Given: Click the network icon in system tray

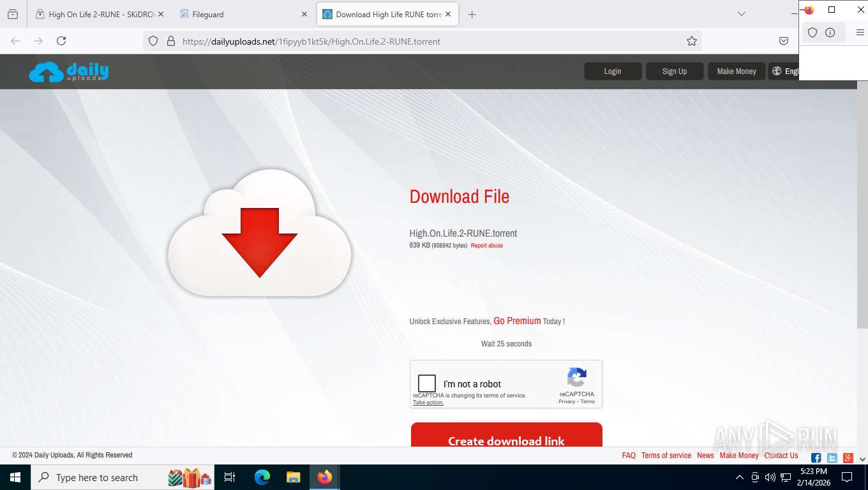Looking at the screenshot, I should pyautogui.click(x=786, y=477).
